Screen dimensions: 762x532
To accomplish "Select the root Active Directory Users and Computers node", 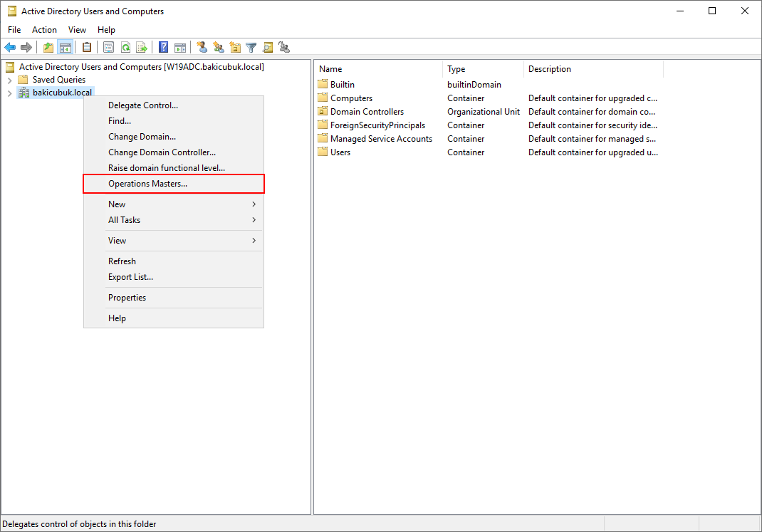I will click(142, 66).
